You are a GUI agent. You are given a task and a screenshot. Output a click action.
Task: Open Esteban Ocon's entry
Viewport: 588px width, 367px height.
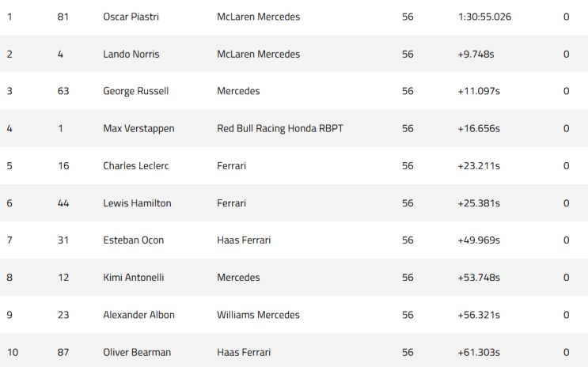134,240
